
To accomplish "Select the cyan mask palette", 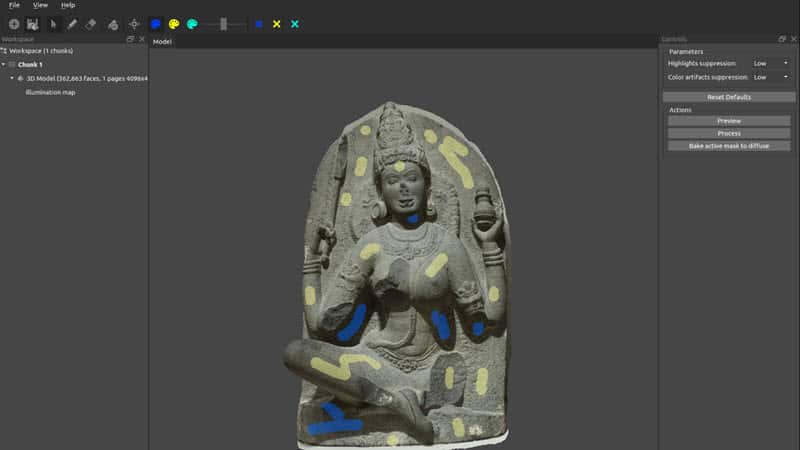I will [x=192, y=24].
